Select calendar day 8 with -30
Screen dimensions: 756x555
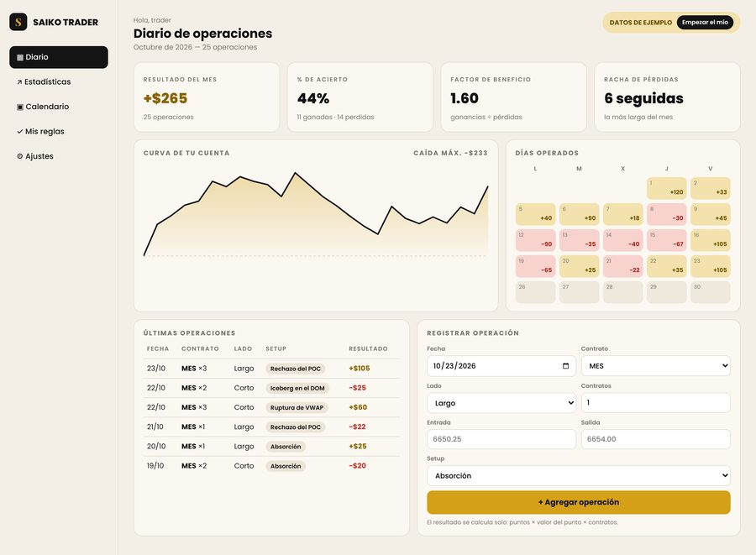click(667, 214)
